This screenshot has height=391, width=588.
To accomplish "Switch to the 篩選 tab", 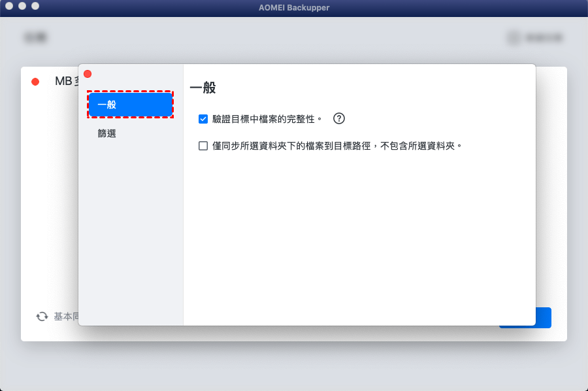I will click(107, 133).
